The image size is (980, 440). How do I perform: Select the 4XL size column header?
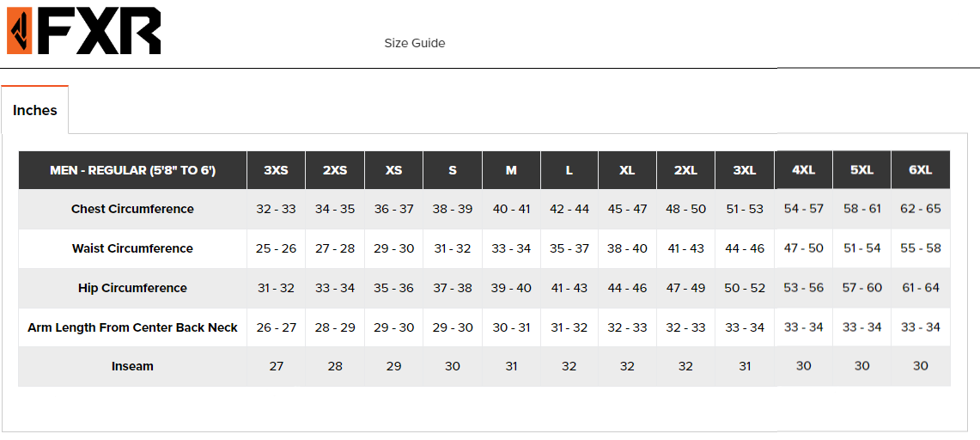[x=803, y=169]
